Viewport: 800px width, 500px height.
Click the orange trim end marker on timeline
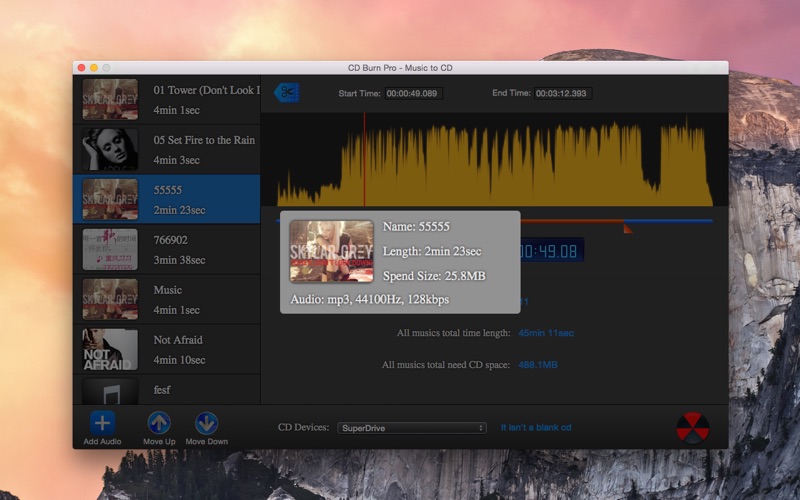[628, 229]
